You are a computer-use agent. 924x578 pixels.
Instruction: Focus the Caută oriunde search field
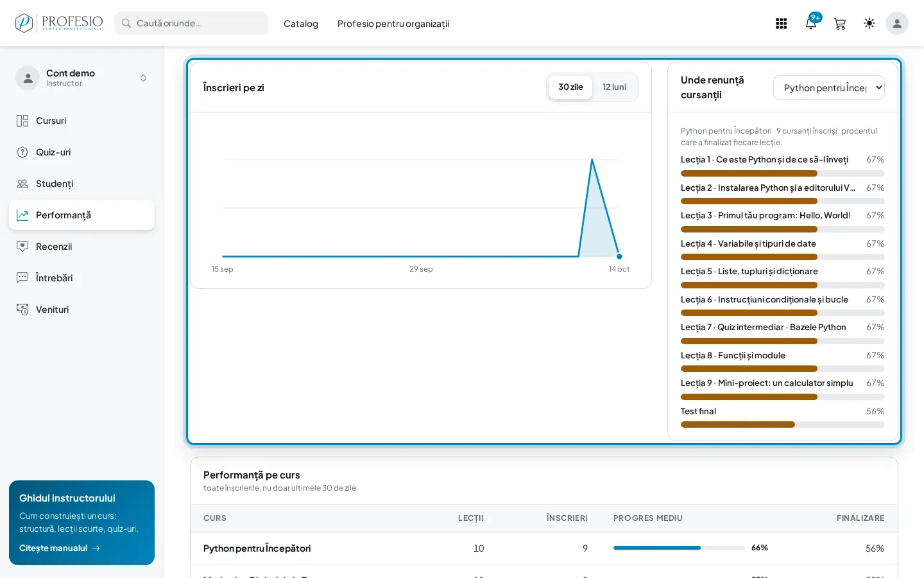[x=191, y=23]
